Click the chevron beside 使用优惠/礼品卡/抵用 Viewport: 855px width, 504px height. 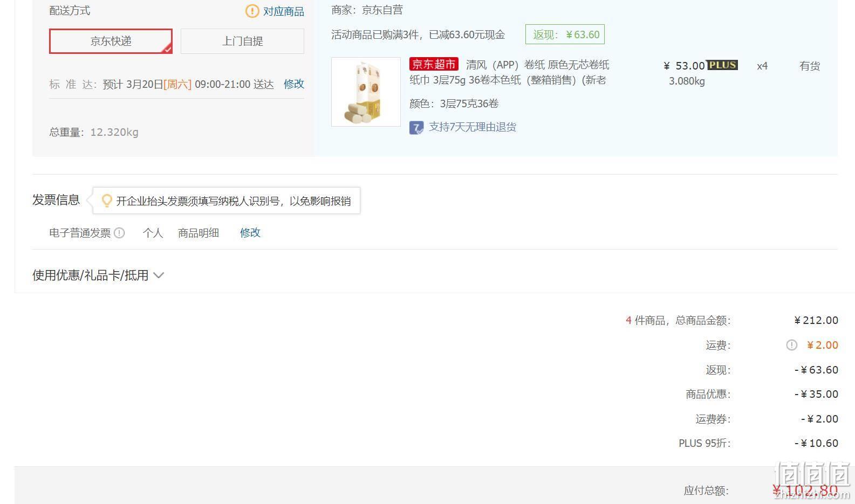coord(159,275)
